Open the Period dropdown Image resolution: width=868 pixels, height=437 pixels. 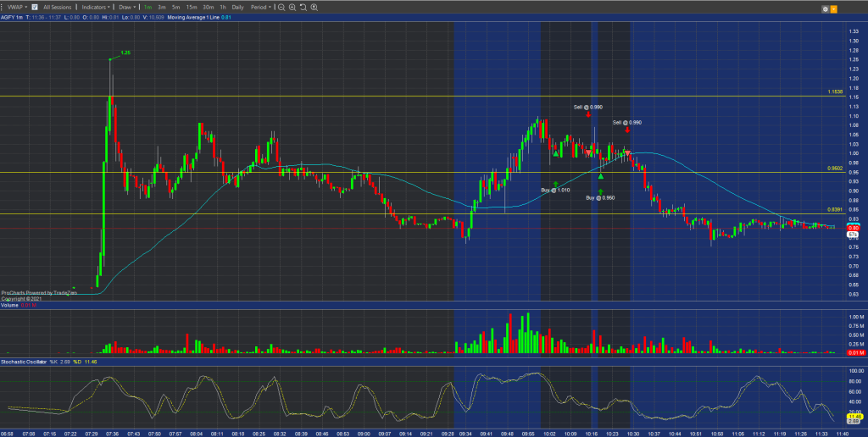click(261, 7)
